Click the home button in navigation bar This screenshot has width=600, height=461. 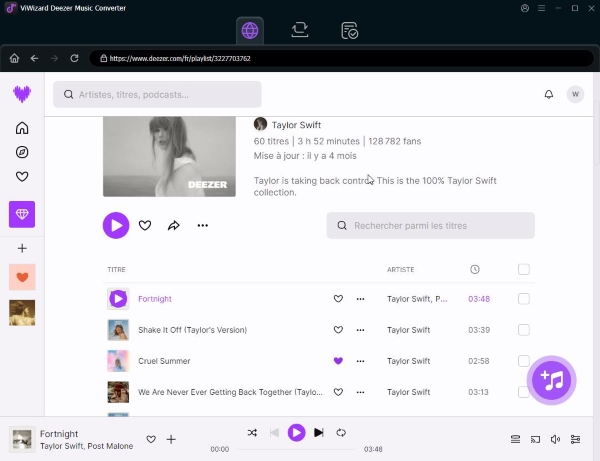[14, 58]
